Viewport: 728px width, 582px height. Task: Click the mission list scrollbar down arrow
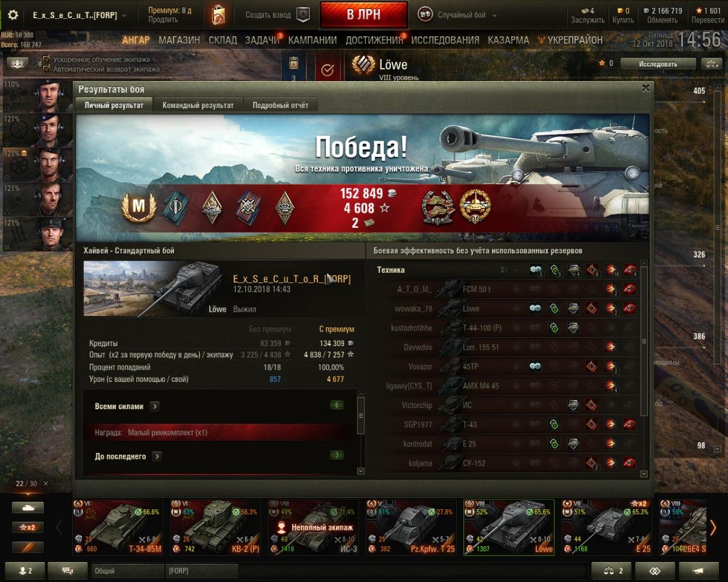coord(361,470)
